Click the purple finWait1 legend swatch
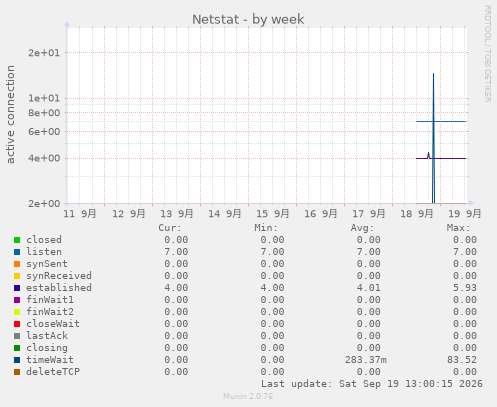The image size is (497, 407). coord(17,300)
